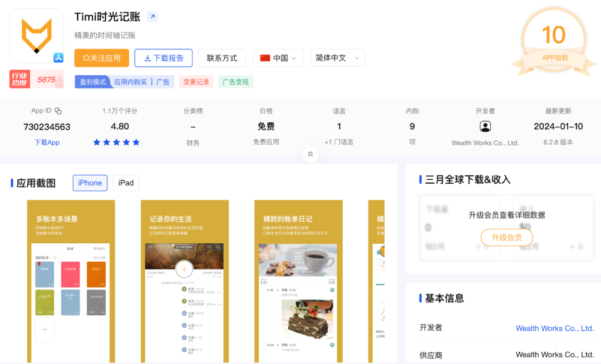Click the 应用内购买 tag
Screen dimensions: 601x364
(130, 82)
